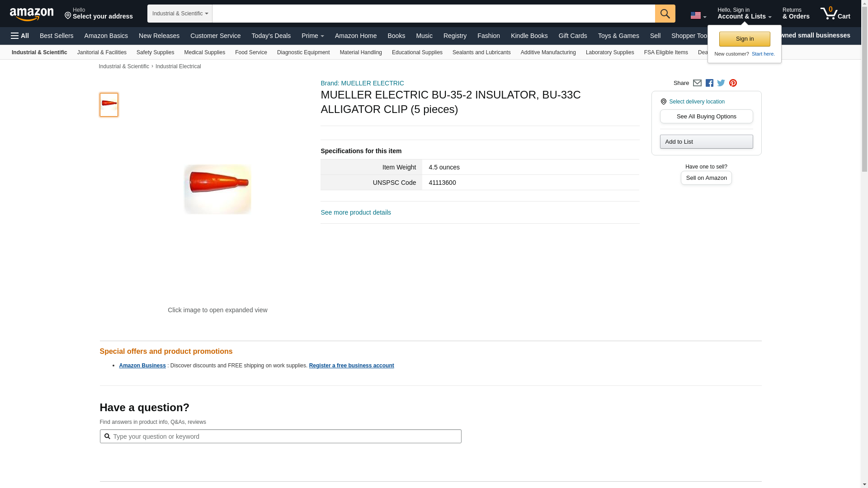Click Add to List button
This screenshot has width=868, height=488.
coord(706,142)
